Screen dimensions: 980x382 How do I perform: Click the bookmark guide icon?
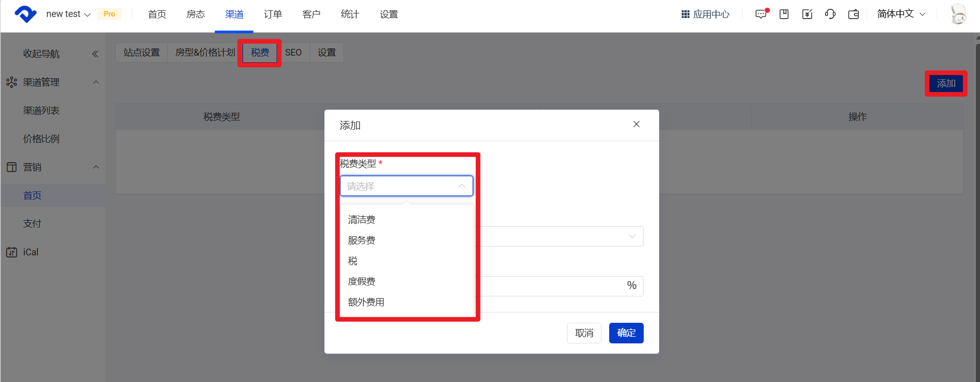tap(784, 14)
